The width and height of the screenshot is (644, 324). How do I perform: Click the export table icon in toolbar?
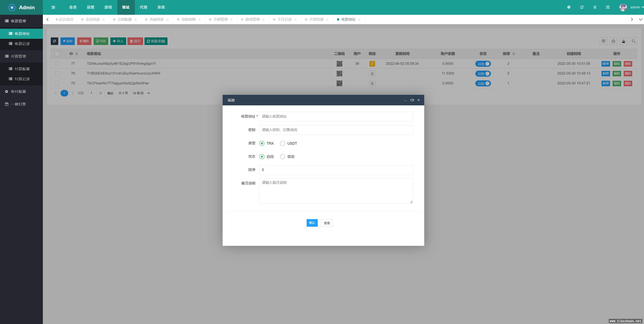click(x=624, y=41)
